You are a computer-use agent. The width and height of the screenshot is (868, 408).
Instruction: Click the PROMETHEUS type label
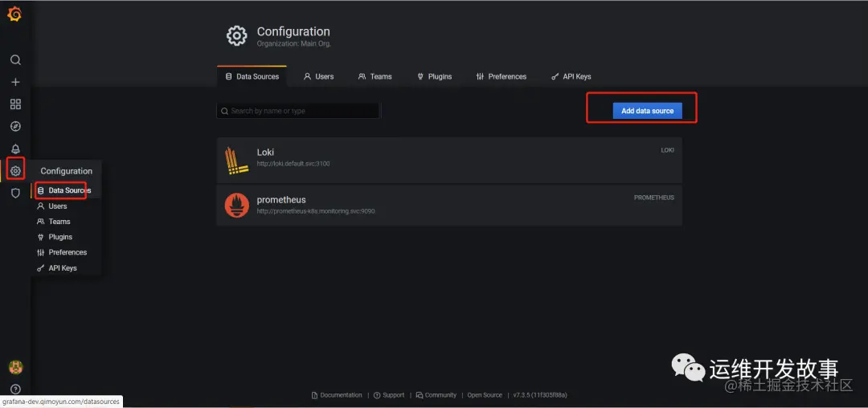[653, 198]
